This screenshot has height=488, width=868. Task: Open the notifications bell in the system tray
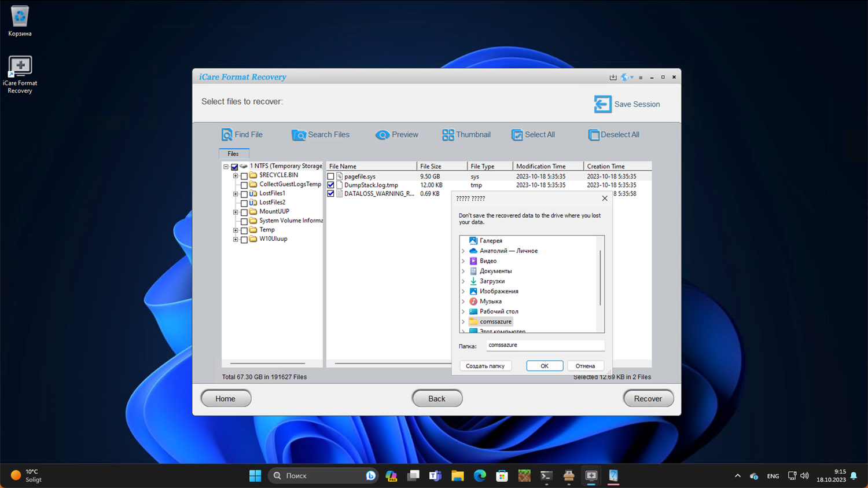pos(854,476)
